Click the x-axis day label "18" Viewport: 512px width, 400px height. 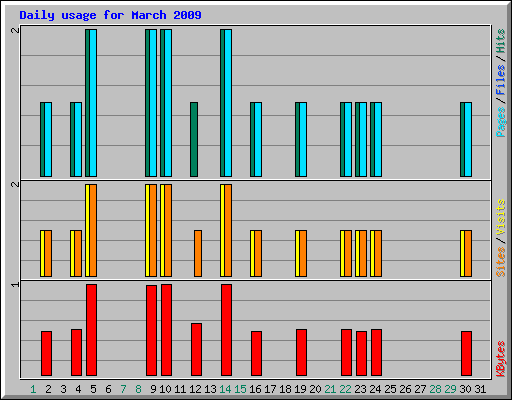[x=285, y=389]
